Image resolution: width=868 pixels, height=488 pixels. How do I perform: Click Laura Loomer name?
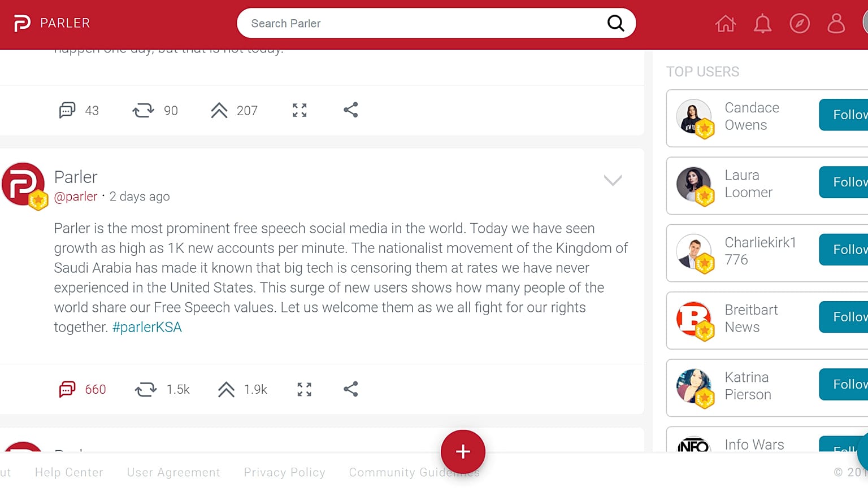[x=749, y=184]
